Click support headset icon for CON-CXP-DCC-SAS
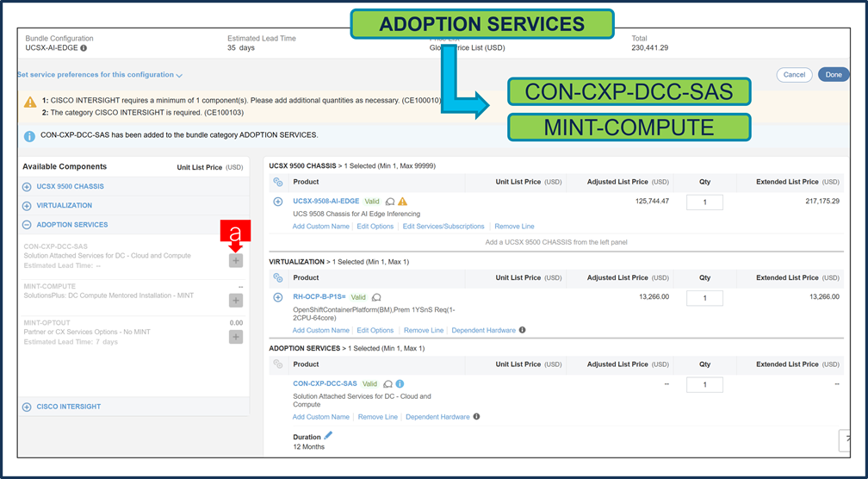The image size is (868, 479). tap(387, 383)
